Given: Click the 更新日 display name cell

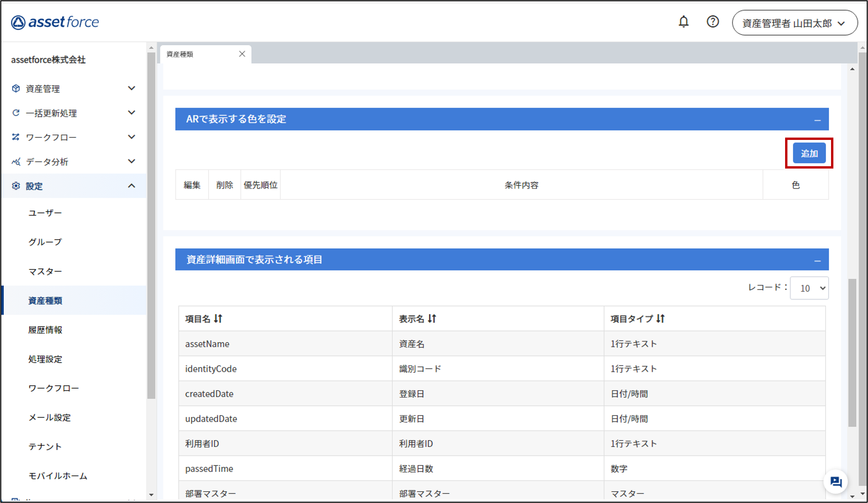Looking at the screenshot, I should (498, 419).
